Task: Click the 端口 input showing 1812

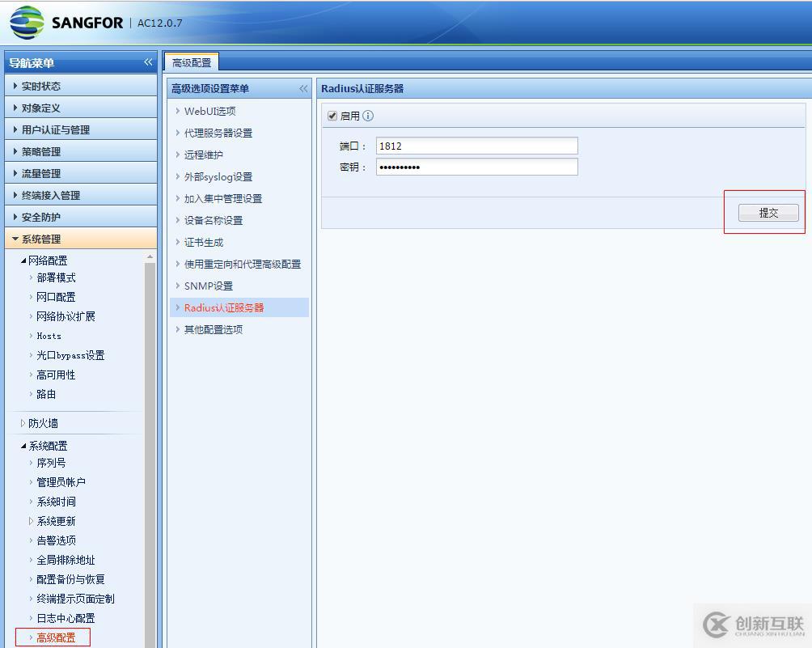Action: pyautogui.click(x=477, y=146)
